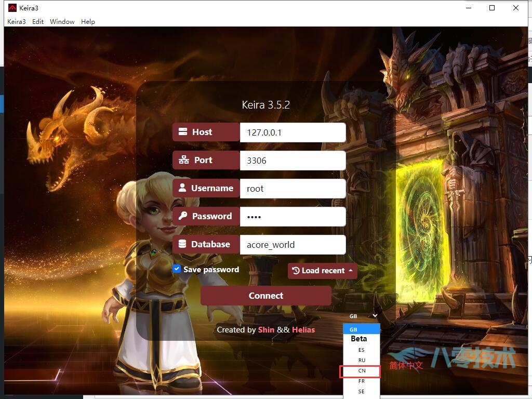The width and height of the screenshot is (532, 399).
Task: Choose CN language option
Action: 362,371
